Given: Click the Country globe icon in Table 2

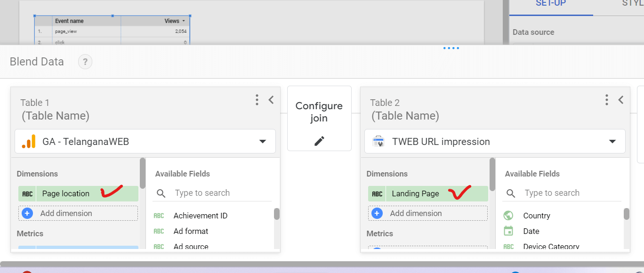Looking at the screenshot, I should pos(508,216).
